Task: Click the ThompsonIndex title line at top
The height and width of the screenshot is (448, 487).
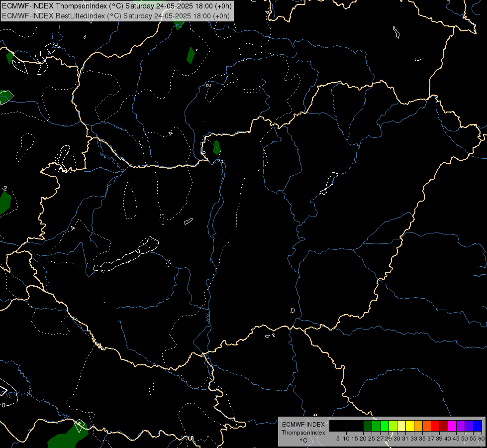Action: pyautogui.click(x=117, y=6)
